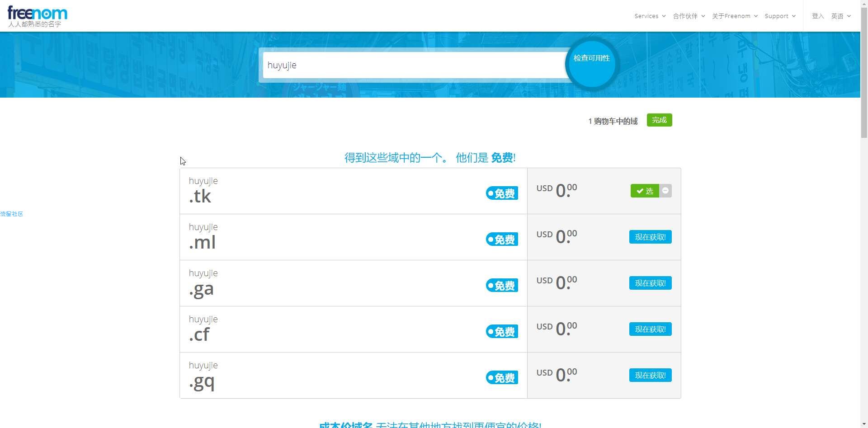Remove huyujie.tk with the minus icon

[x=665, y=191]
